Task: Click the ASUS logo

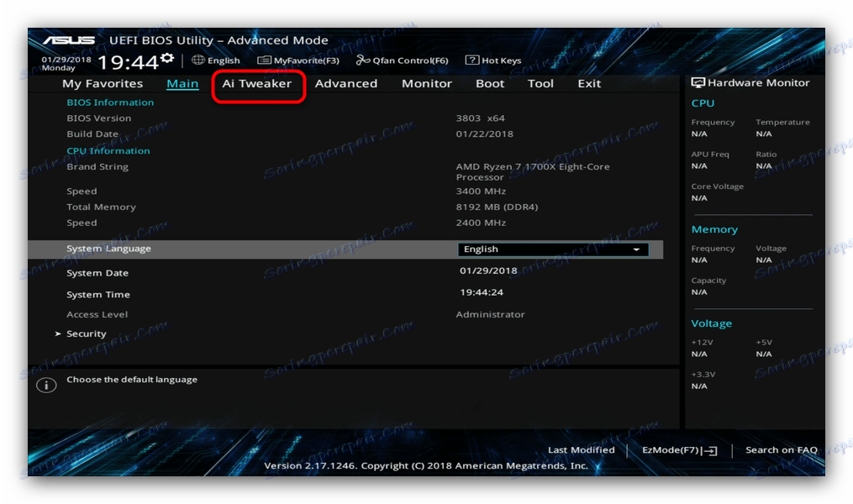Action: [x=69, y=40]
